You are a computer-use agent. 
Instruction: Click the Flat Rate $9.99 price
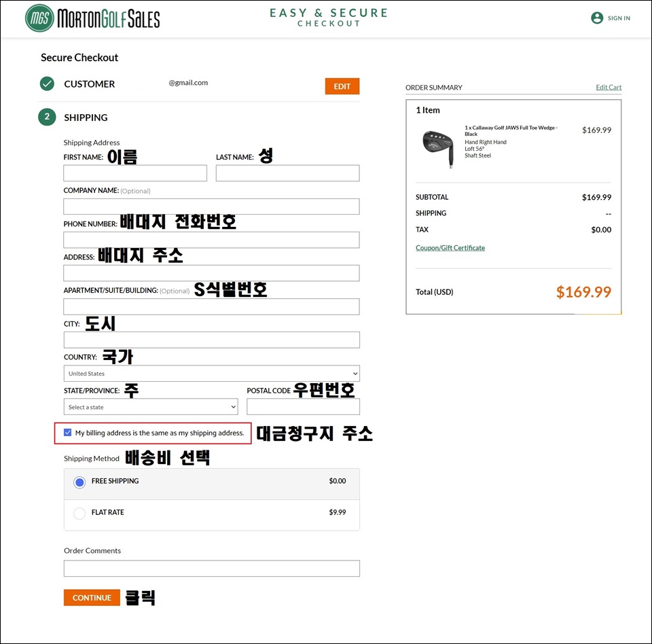[338, 512]
